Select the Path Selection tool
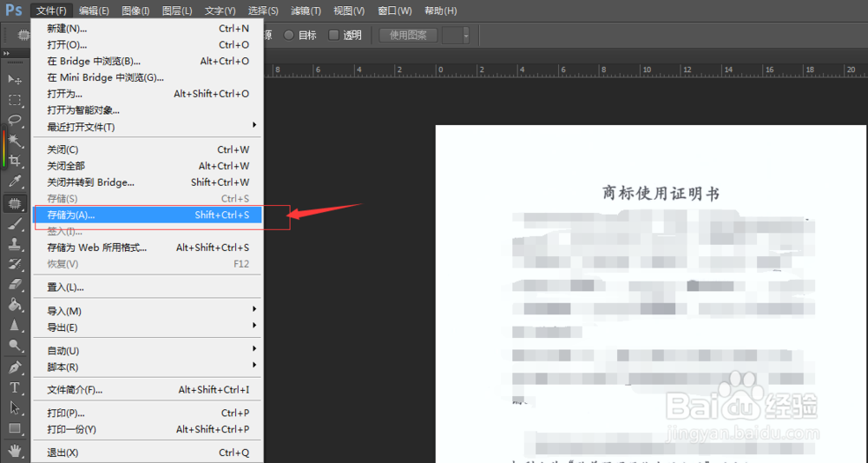Viewport: 868px width, 463px height. point(15,408)
